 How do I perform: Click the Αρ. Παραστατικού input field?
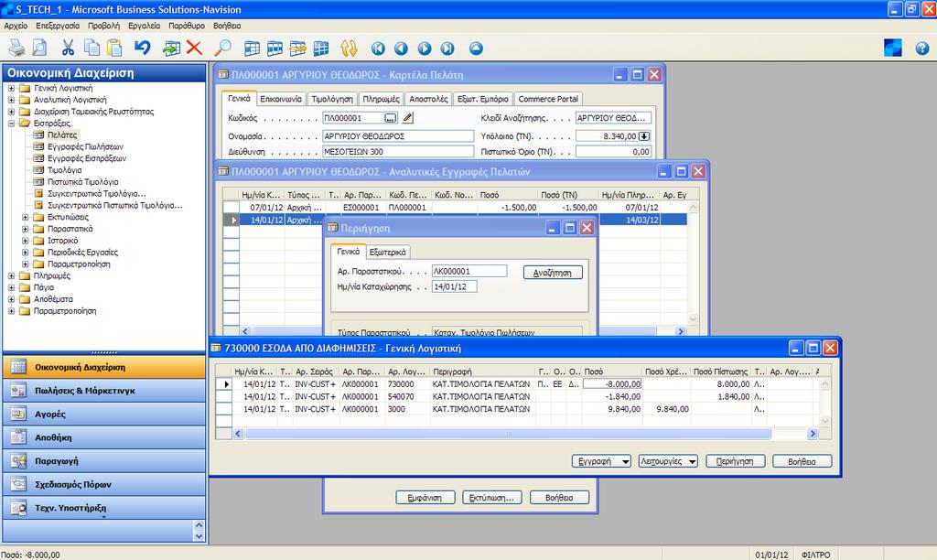pyautogui.click(x=469, y=272)
